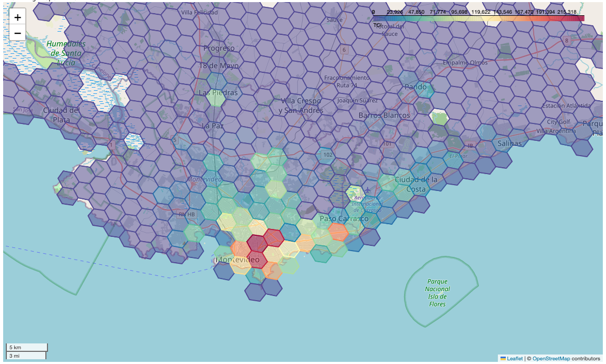Viewport: 606px width, 364px height.
Task: Click the 'Barros Blancos' label
Action: pyautogui.click(x=384, y=115)
